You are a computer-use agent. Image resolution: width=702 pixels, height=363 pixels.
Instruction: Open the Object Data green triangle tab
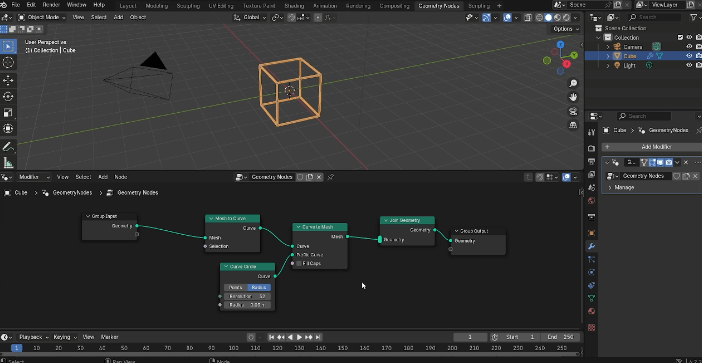click(591, 298)
